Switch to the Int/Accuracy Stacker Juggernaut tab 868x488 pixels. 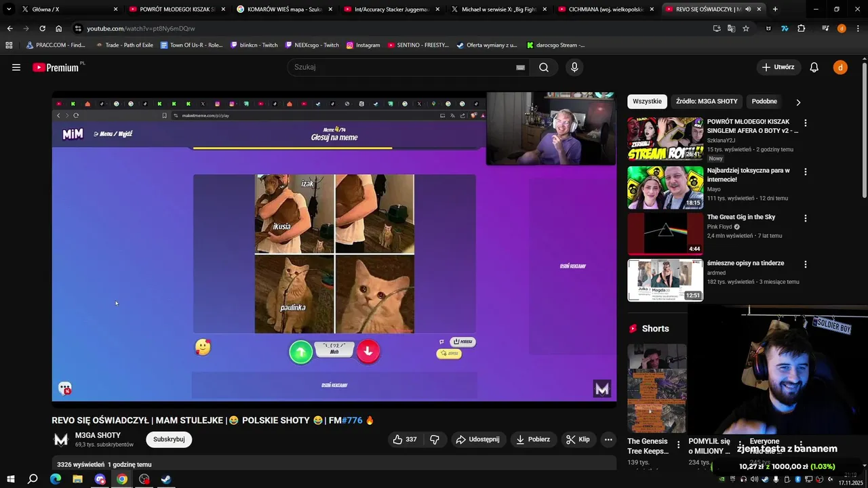click(x=392, y=9)
